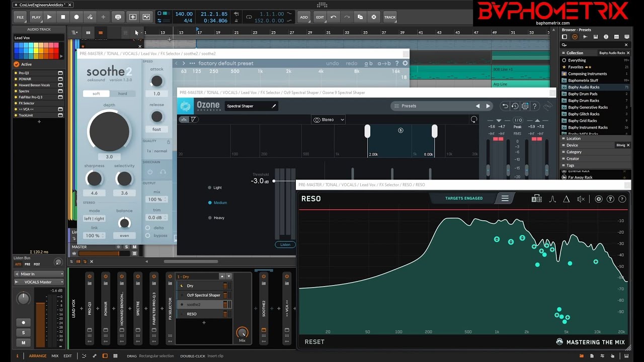Toggle the loop icon in transport
644x362 pixels.
click(249, 17)
